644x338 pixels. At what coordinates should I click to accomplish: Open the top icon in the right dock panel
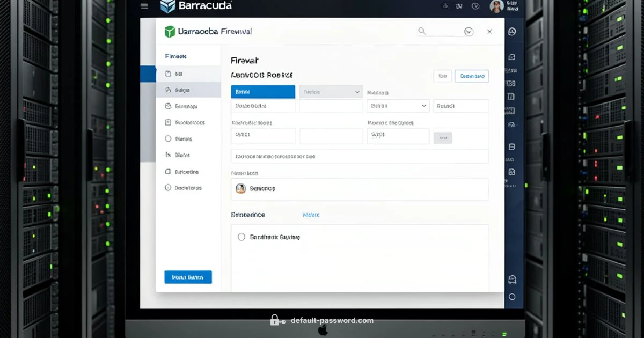point(512,31)
